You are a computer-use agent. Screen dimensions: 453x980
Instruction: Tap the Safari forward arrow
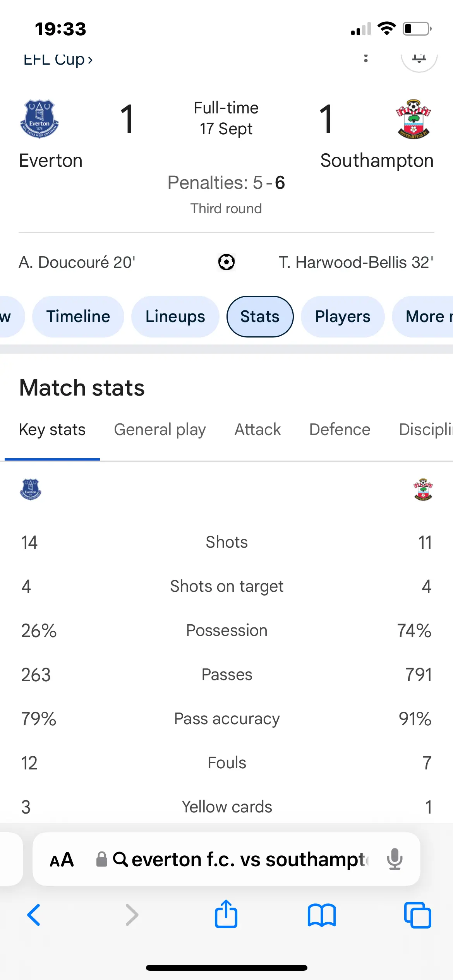(x=132, y=915)
